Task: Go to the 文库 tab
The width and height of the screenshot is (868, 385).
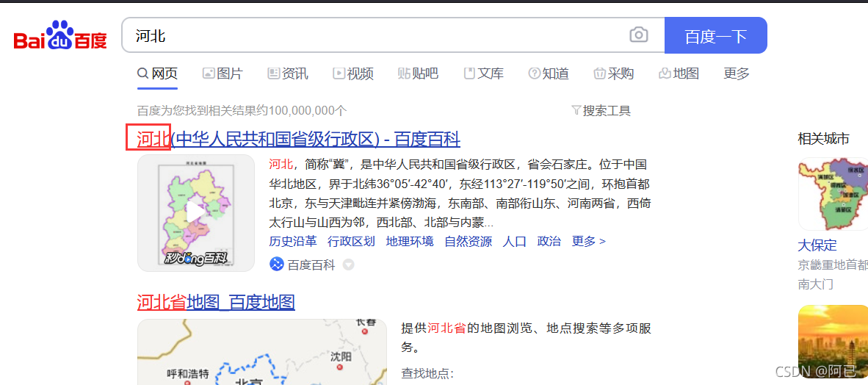Action: click(483, 73)
